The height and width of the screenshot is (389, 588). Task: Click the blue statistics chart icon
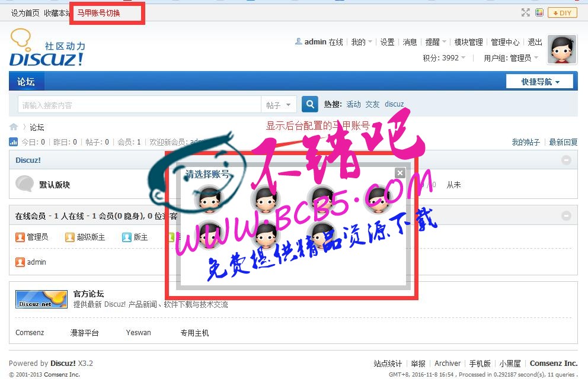[x=13, y=142]
